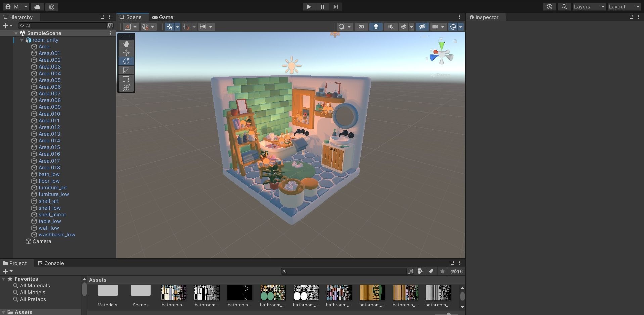Collapse the Favorites folder group
The width and height of the screenshot is (644, 315).
click(x=4, y=279)
